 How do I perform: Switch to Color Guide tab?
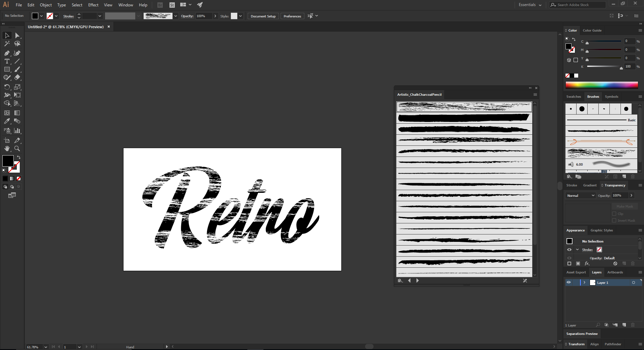[592, 30]
